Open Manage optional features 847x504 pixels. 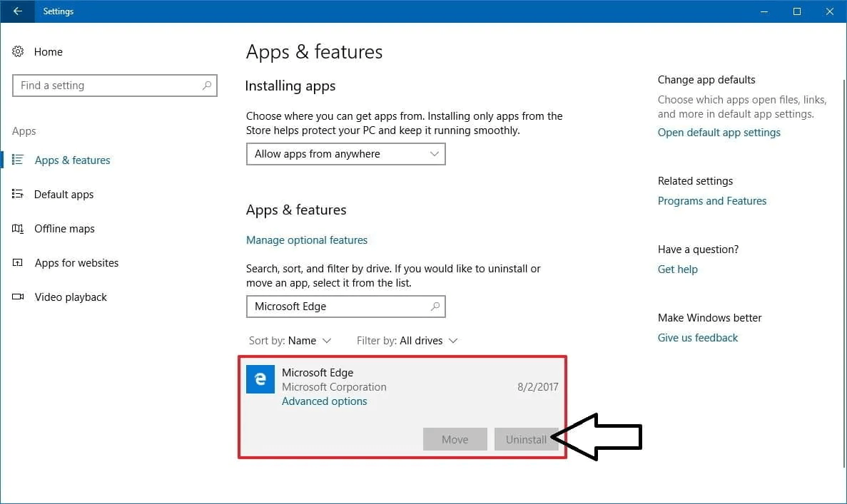[x=307, y=240]
